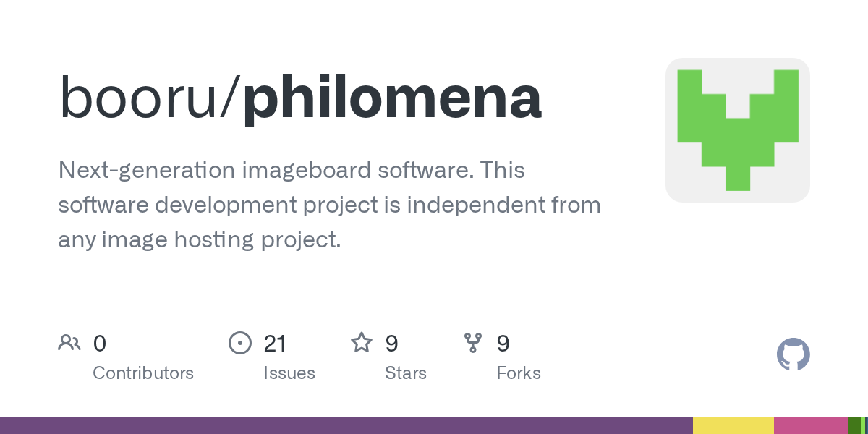Click the repository description text
The width and height of the screenshot is (868, 434).
329,205
